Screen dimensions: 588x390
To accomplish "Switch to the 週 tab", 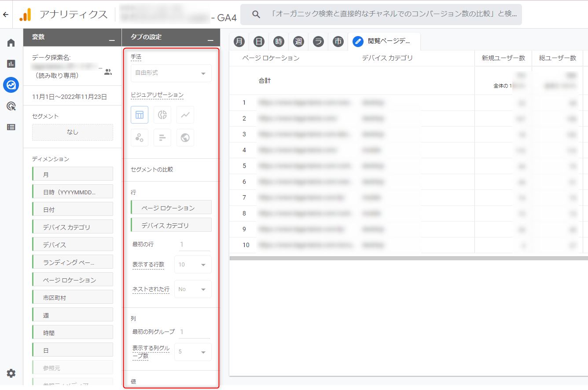I will coord(298,41).
